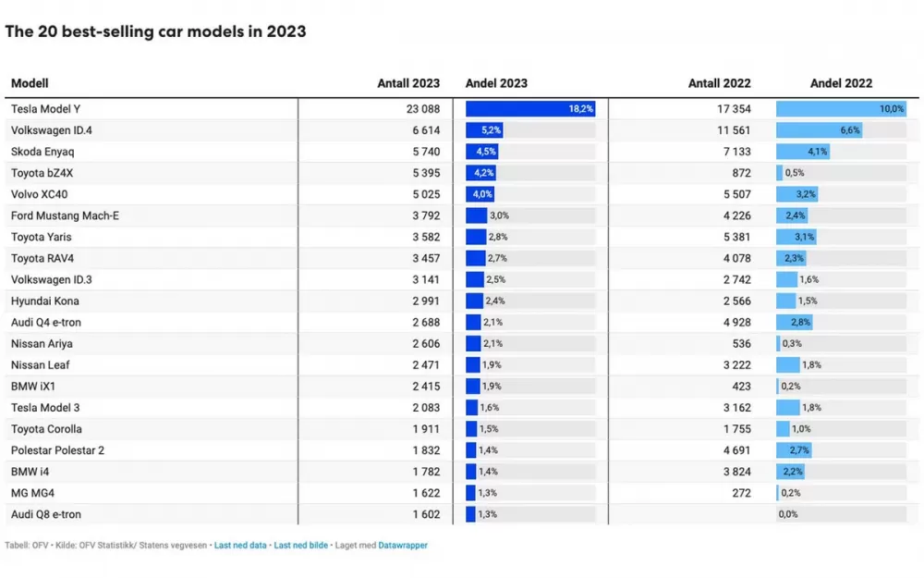
Task: Click the 'Polestar Polestar 2' model name
Action: coord(57,450)
